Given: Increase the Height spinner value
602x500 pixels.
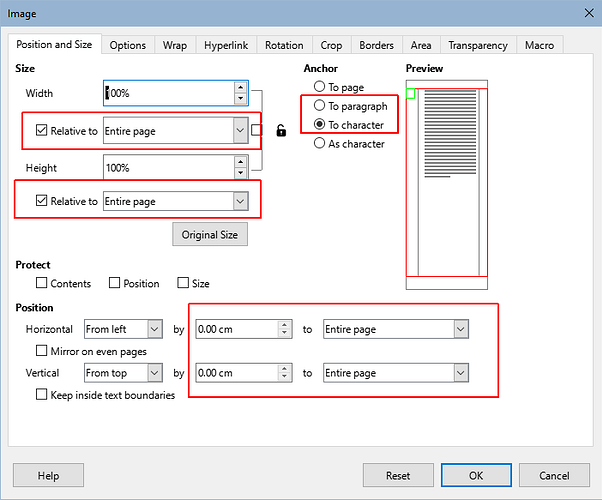Looking at the screenshot, I should click(x=241, y=162).
